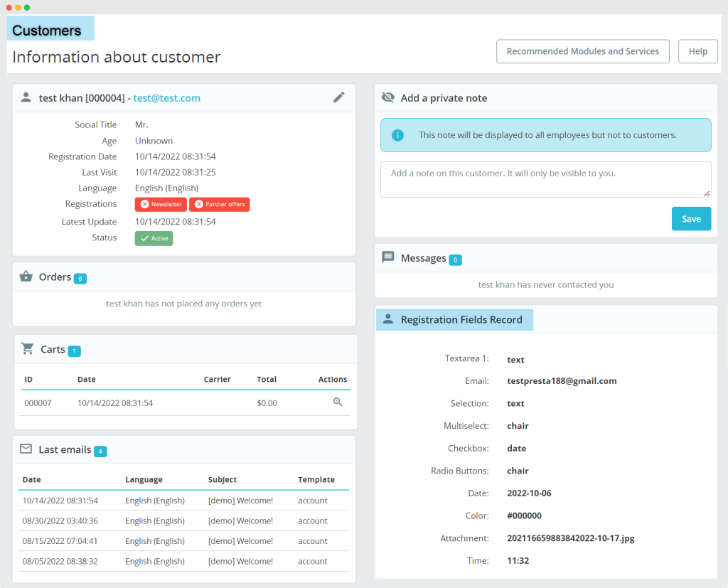The height and width of the screenshot is (588, 728).
Task: Toggle the Partner offers registration badge
Action: [219, 205]
